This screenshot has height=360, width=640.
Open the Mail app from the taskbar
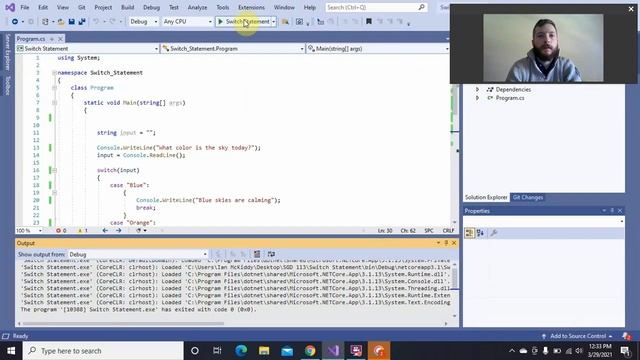pyautogui.click(x=287, y=351)
